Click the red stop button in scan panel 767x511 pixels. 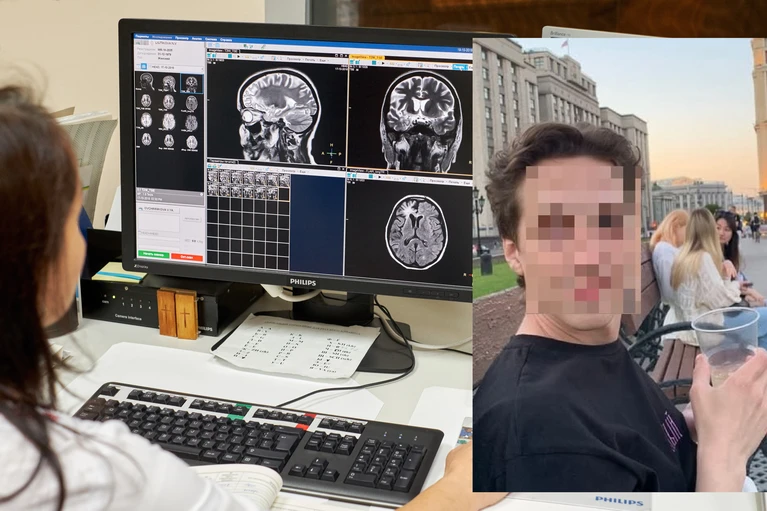[186, 257]
